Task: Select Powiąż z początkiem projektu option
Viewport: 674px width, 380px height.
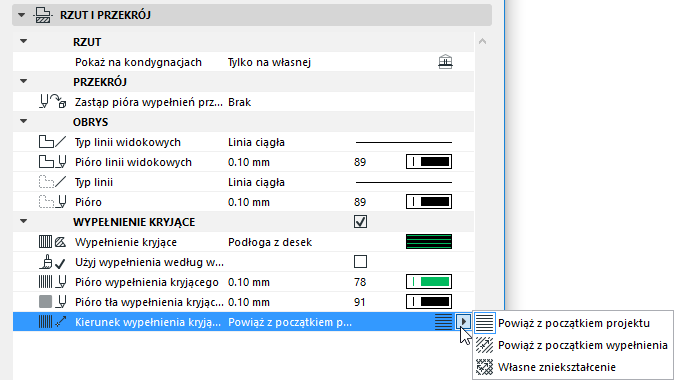Action: pyautogui.click(x=573, y=323)
